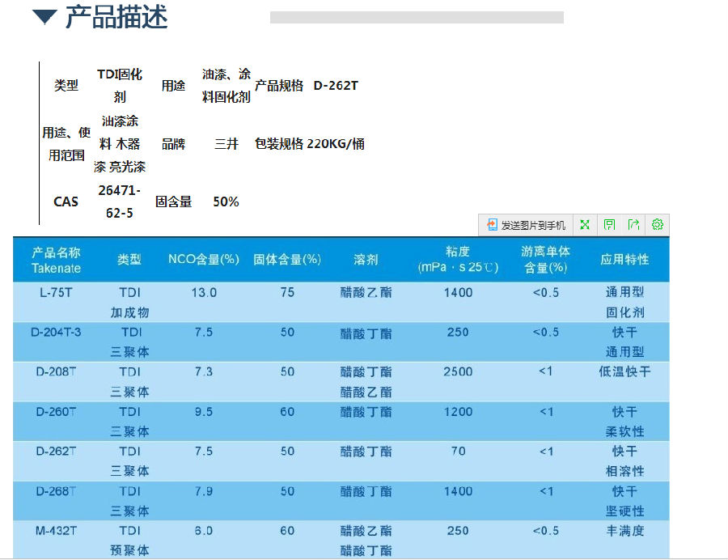The height and width of the screenshot is (560, 728).
Task: Click the CAS number 26471-62-5
Action: click(119, 202)
